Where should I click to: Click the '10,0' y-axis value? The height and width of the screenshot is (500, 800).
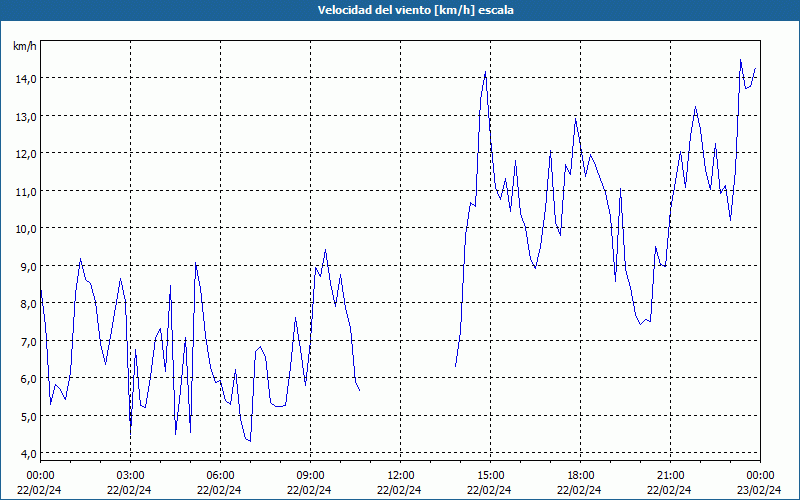(27, 229)
